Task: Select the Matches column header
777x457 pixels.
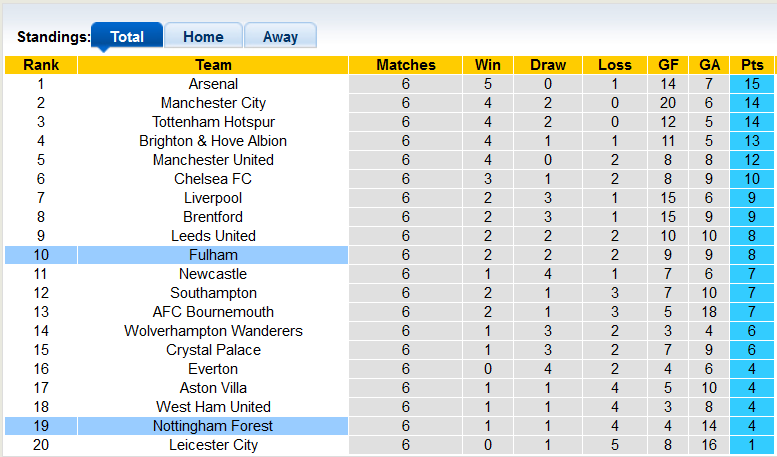Action: coord(406,65)
